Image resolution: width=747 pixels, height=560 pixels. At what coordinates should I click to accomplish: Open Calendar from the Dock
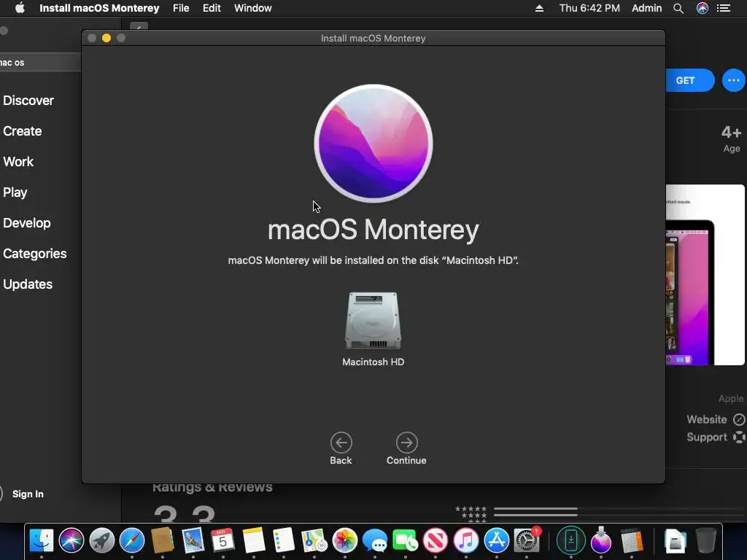(222, 540)
